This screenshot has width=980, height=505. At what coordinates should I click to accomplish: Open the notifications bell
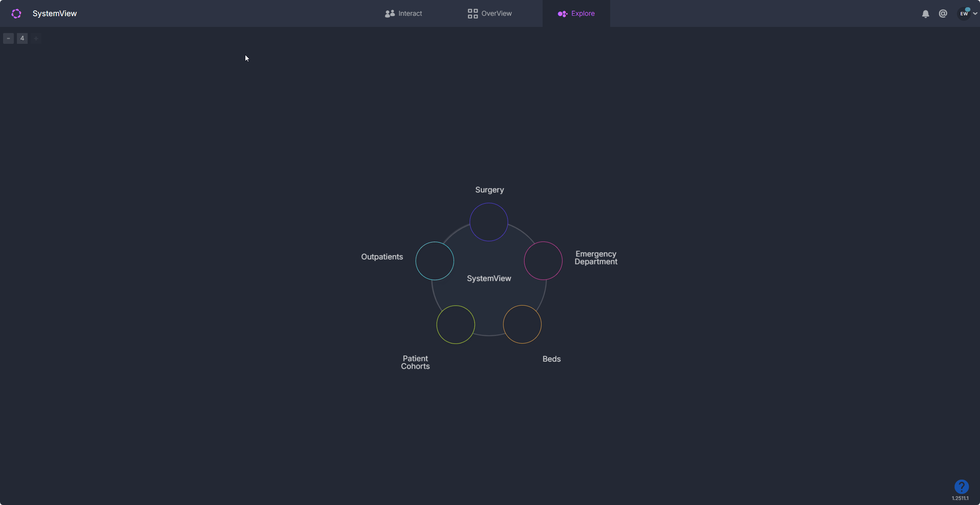click(x=925, y=14)
